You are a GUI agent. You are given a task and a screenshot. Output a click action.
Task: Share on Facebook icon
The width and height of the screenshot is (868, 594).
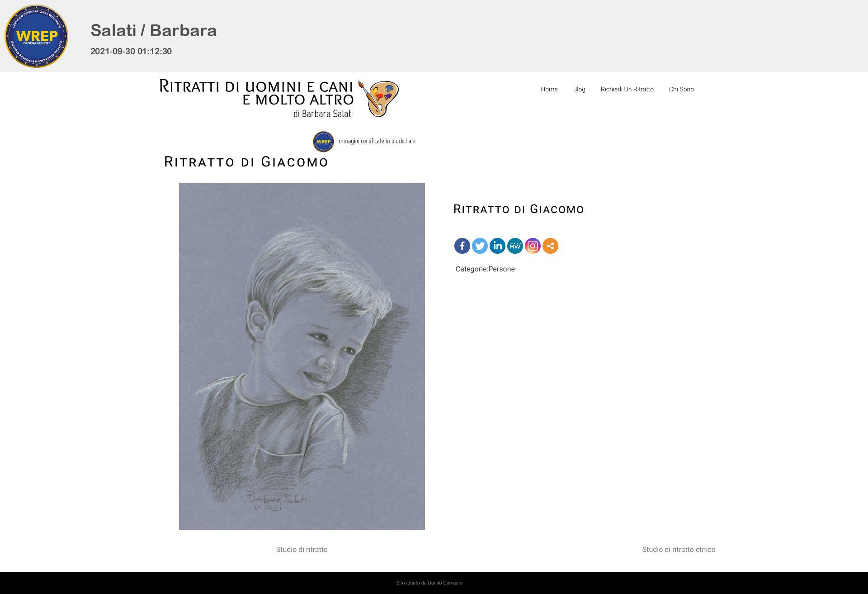[462, 246]
